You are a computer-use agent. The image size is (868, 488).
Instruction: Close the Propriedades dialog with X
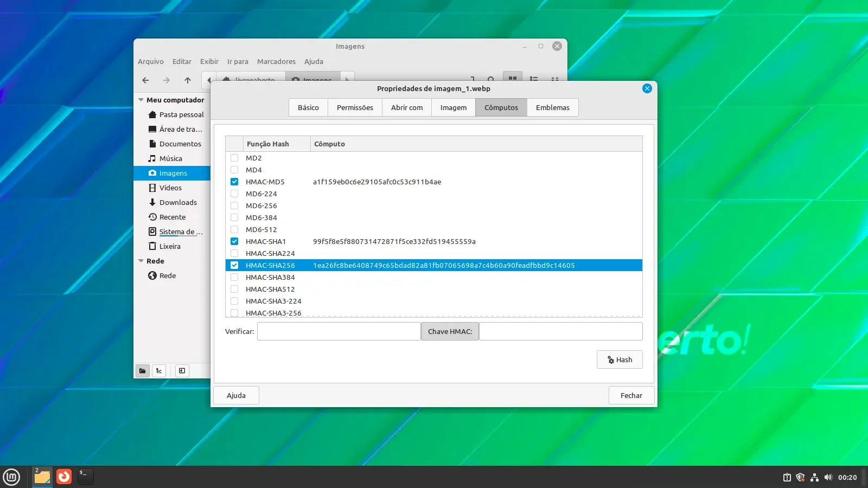pyautogui.click(x=647, y=88)
